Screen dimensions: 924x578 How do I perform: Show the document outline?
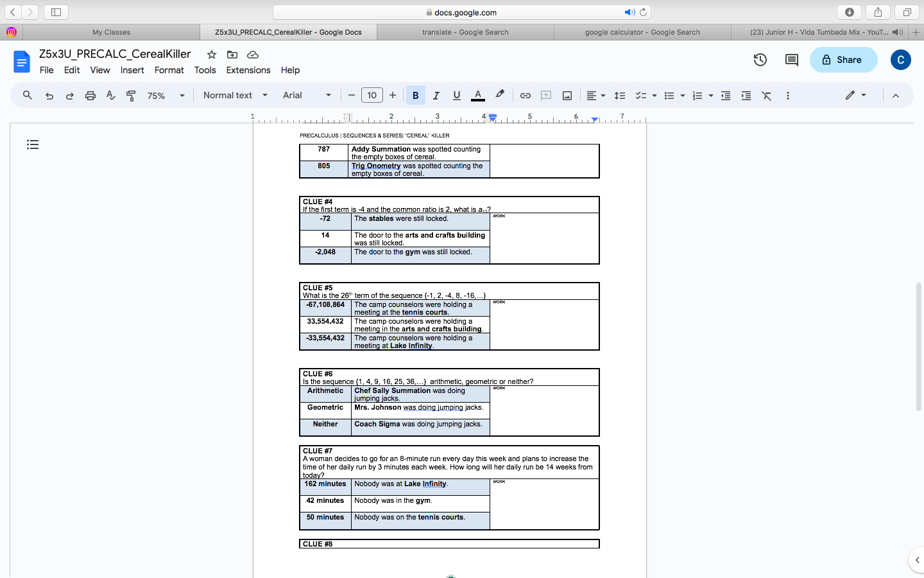pyautogui.click(x=33, y=144)
